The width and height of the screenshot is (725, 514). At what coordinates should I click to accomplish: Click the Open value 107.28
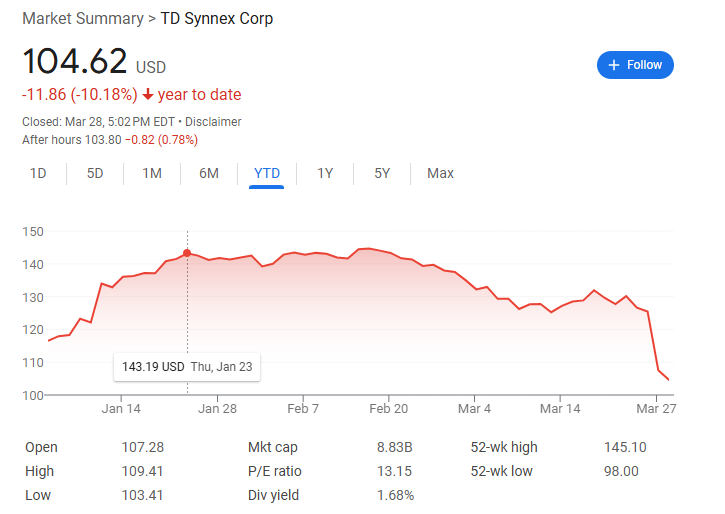tap(142, 447)
